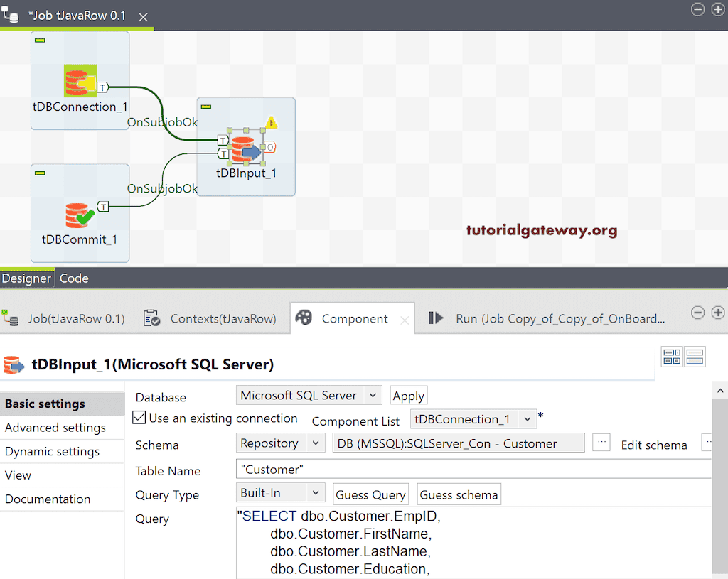This screenshot has width=728, height=579.
Task: Click the warning icon above tDBInput_1
Action: pyautogui.click(x=272, y=122)
